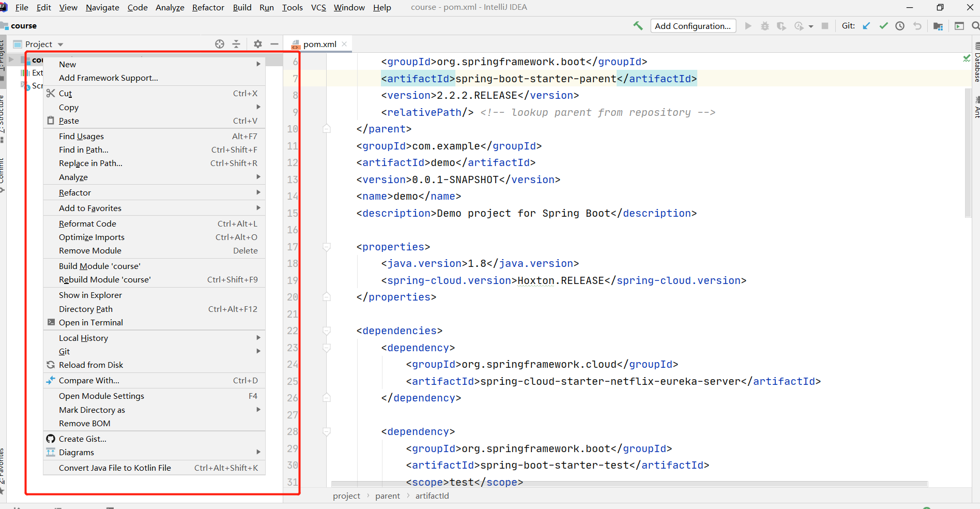Click the Run Anything toolbar icon
Screen dimensions: 980x509
tap(959, 26)
